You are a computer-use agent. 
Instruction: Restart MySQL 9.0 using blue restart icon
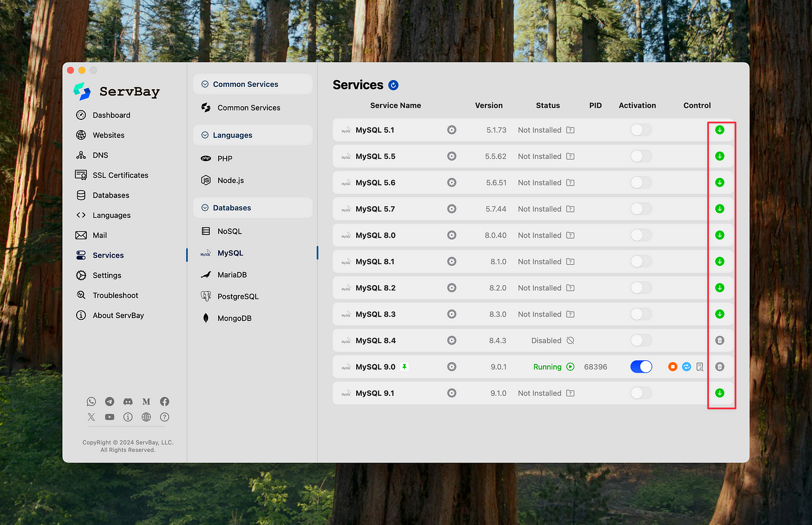click(687, 367)
